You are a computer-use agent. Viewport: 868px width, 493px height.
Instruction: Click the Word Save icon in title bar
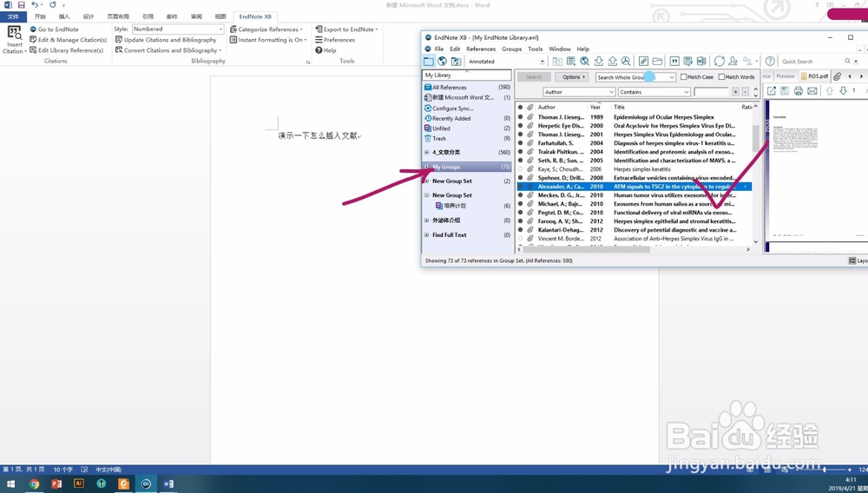21,5
